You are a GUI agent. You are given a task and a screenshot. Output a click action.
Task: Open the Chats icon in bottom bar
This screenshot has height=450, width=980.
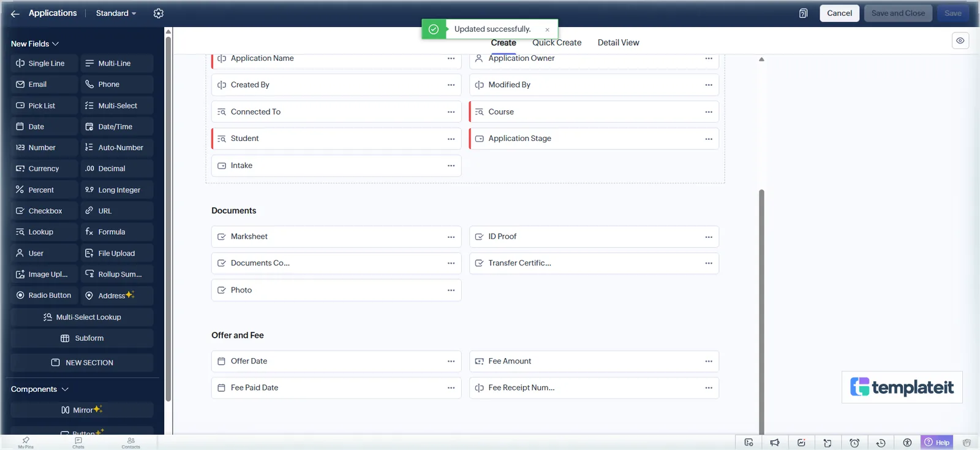(x=78, y=443)
